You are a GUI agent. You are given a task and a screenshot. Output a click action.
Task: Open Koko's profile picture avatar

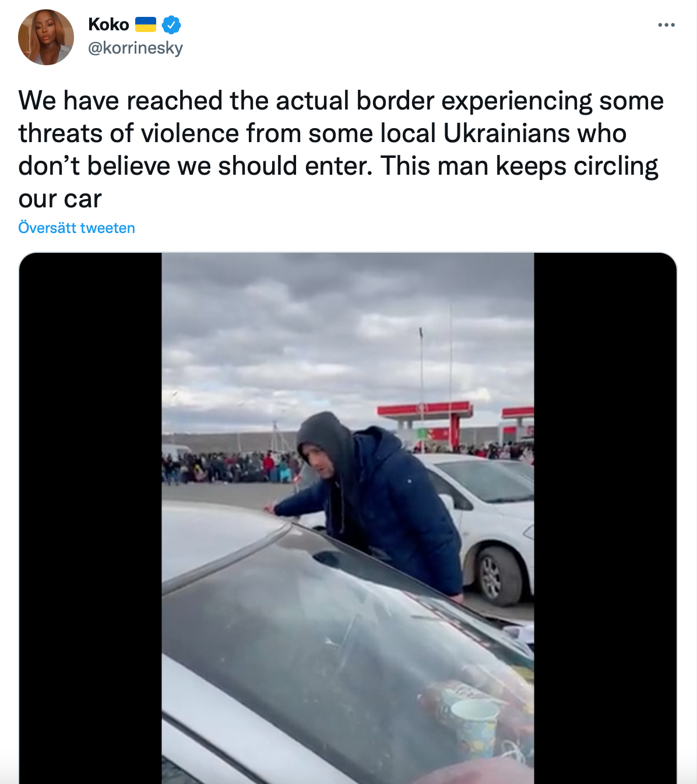tap(46, 37)
